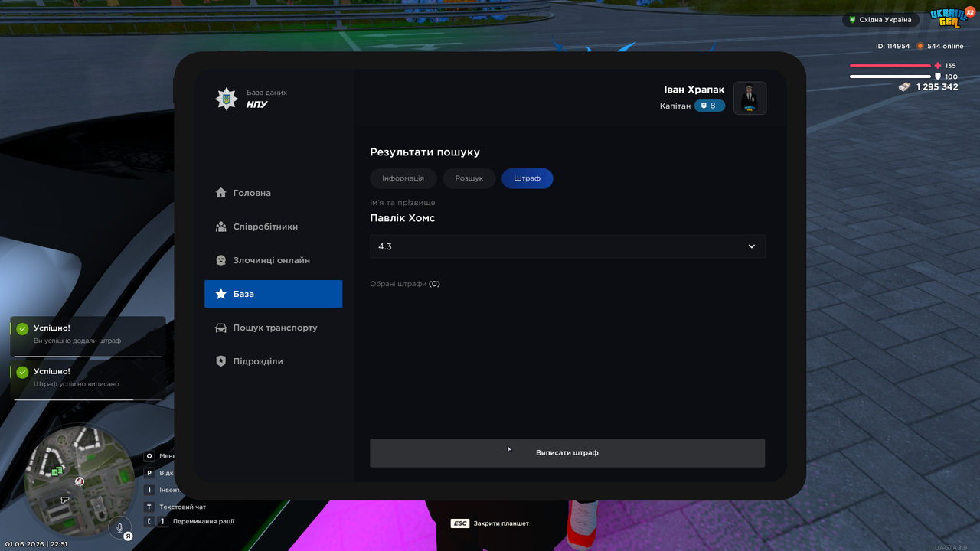980x551 pixels.
Task: Open the Співробітники menu item
Action: tap(273, 227)
